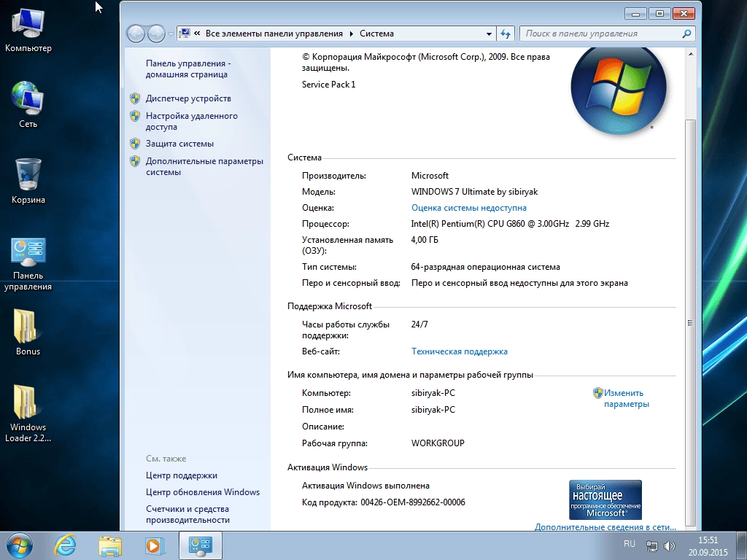Open the Компьютер desktop icon
747x560 pixels.
28,29
